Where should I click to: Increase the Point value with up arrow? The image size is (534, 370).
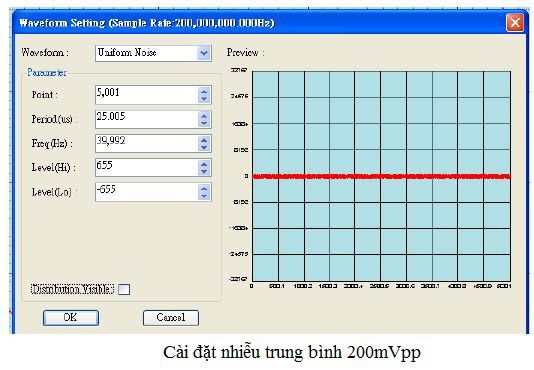(x=204, y=92)
